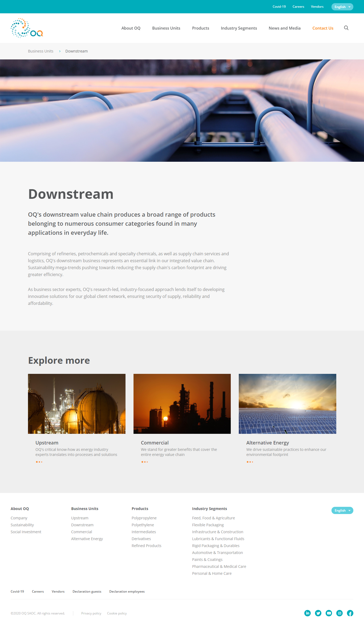
Task: Open the English language dropdown in footer
Action: pos(342,510)
